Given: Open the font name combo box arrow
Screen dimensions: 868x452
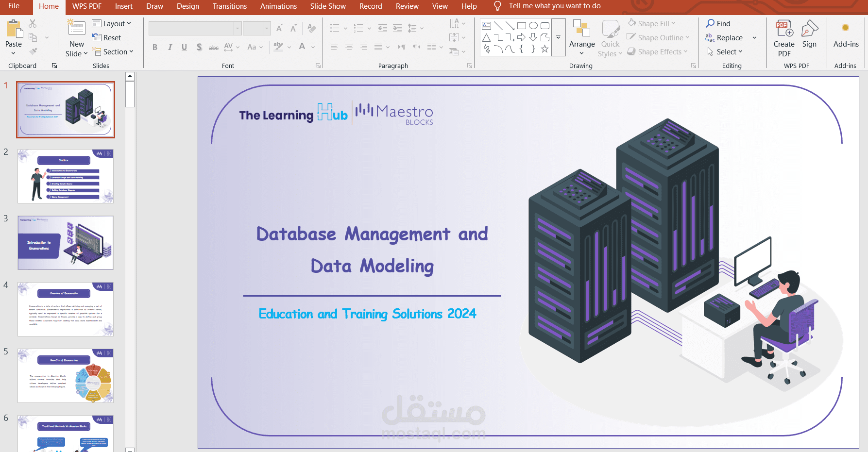Looking at the screenshot, I should pyautogui.click(x=238, y=28).
